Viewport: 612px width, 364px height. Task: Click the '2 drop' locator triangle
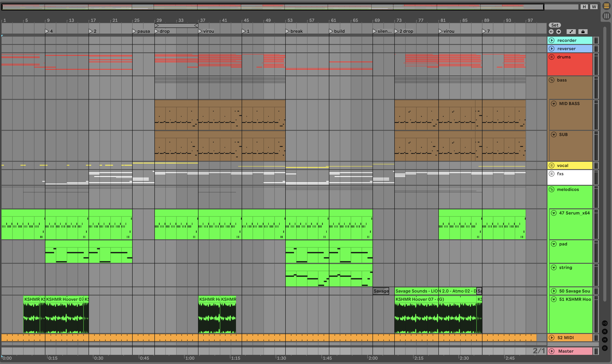[x=397, y=31]
